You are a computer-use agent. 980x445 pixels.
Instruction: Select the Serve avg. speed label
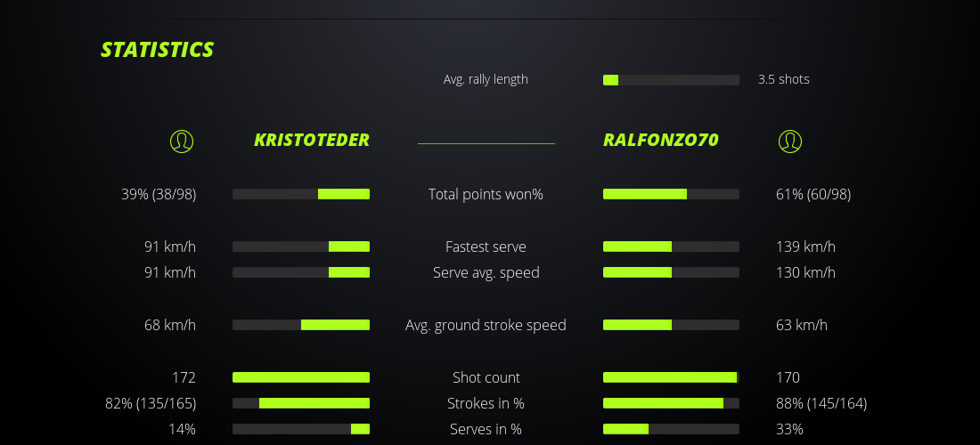pyautogui.click(x=486, y=272)
